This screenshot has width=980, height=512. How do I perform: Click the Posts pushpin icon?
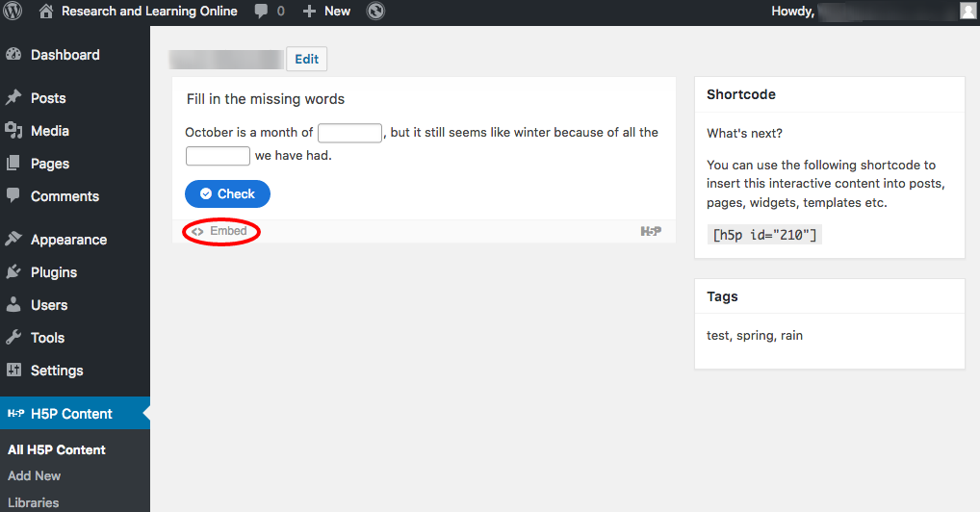(x=13, y=97)
